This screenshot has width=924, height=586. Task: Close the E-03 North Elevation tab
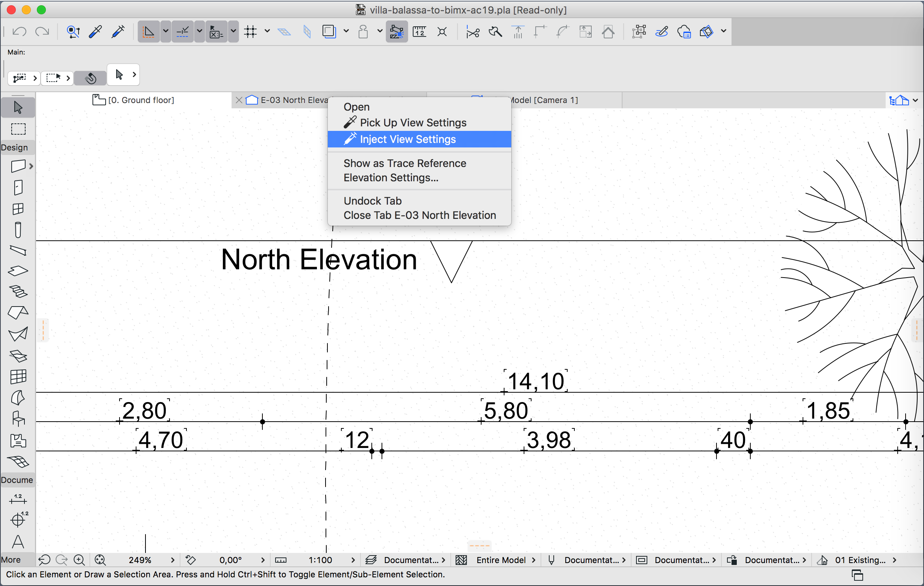pos(239,100)
